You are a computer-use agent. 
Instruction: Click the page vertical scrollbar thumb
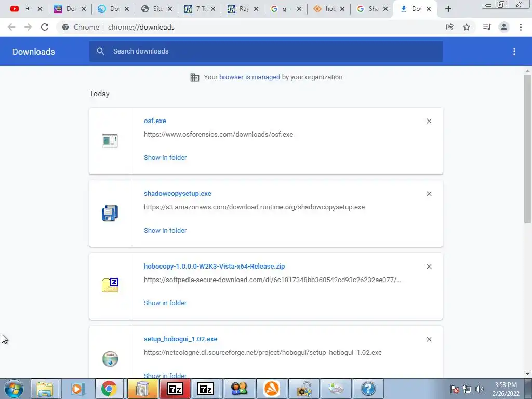tap(527, 149)
